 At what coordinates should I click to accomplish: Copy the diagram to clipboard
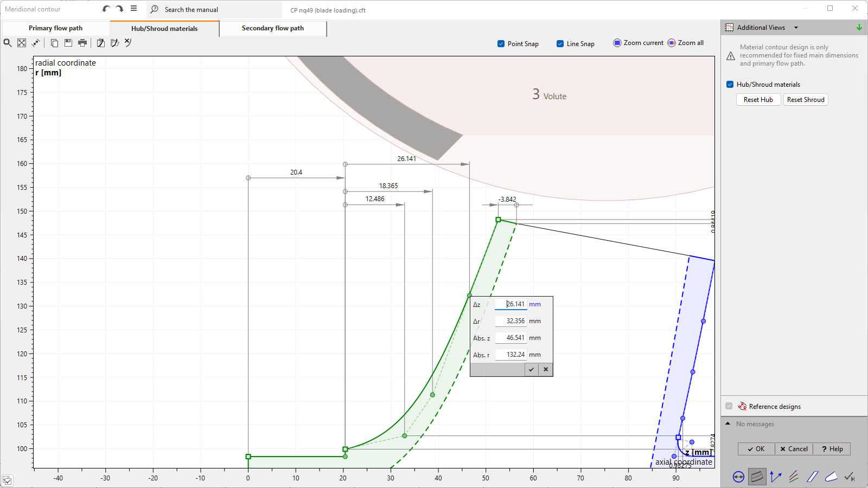pyautogui.click(x=54, y=43)
